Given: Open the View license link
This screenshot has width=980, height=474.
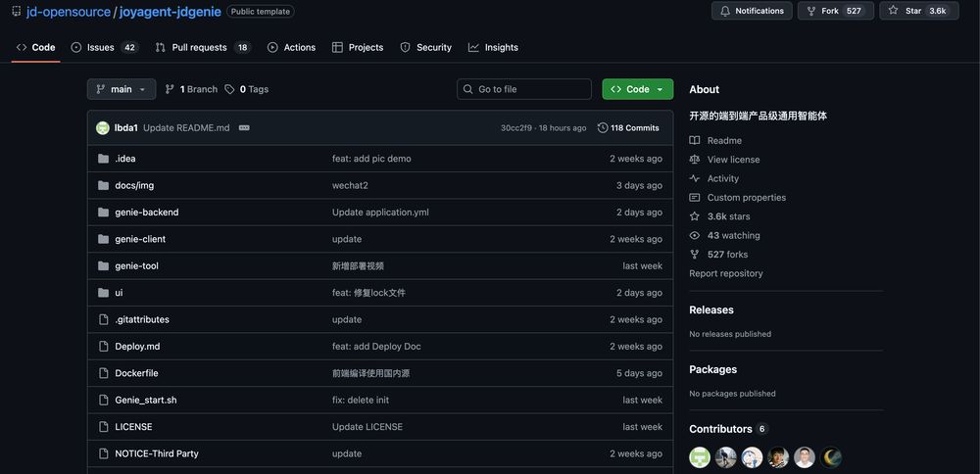Looking at the screenshot, I should coord(725,160).
